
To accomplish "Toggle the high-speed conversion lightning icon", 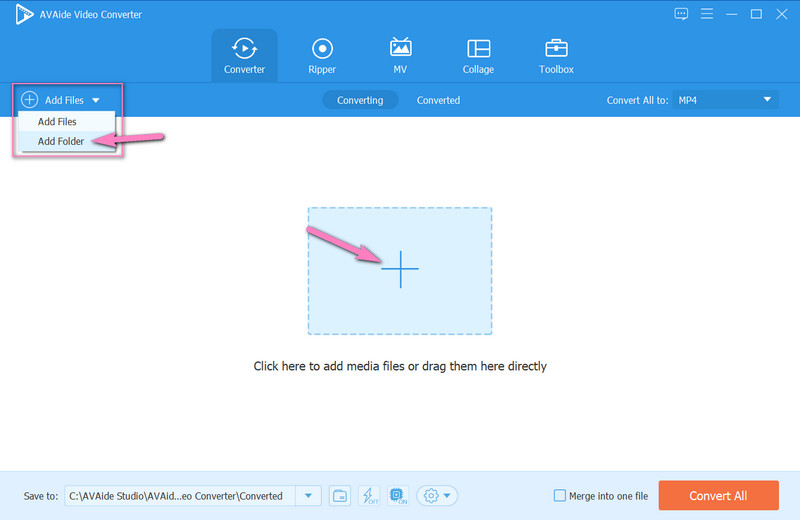I will 369,496.
